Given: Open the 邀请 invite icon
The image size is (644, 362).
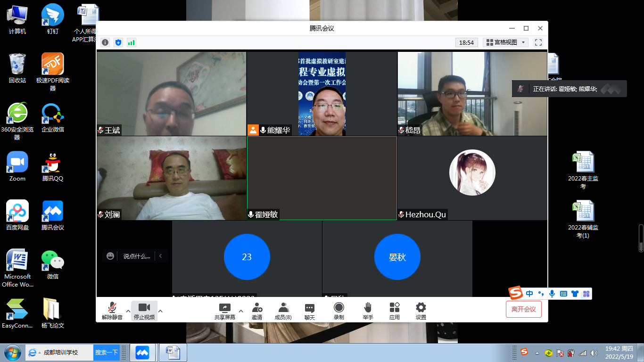Looking at the screenshot, I should click(257, 311).
